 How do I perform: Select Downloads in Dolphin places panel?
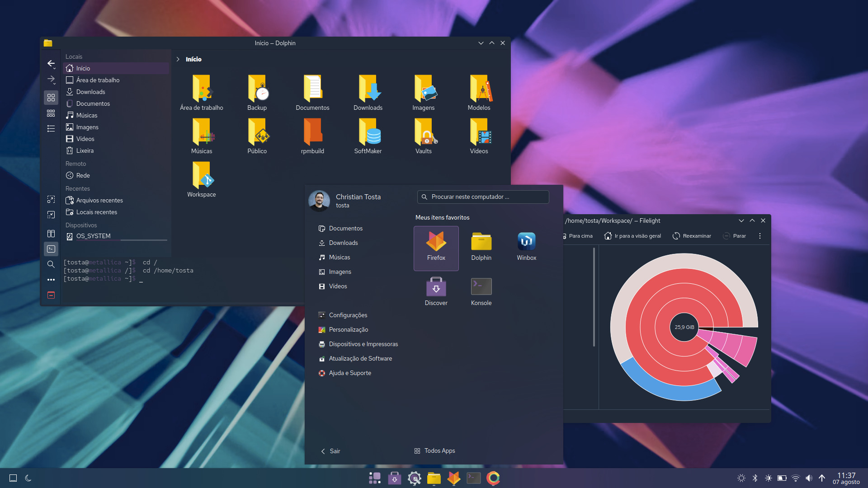pyautogui.click(x=116, y=92)
